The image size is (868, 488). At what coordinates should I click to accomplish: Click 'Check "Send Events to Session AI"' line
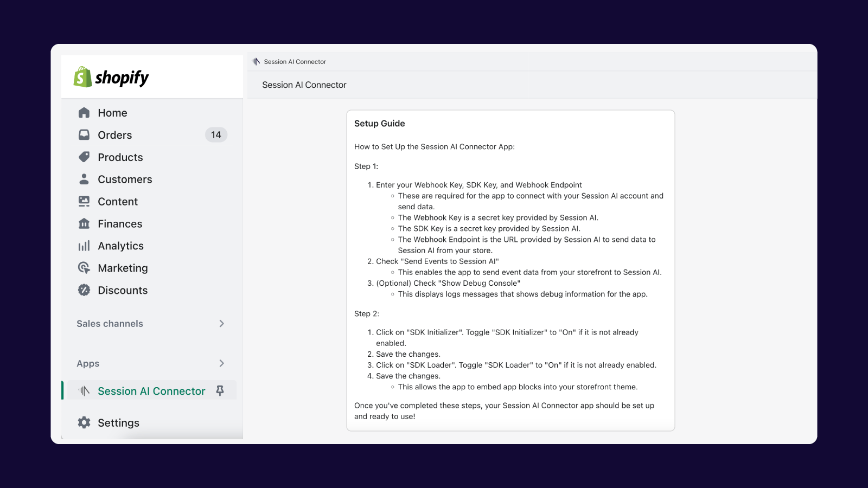pos(437,261)
